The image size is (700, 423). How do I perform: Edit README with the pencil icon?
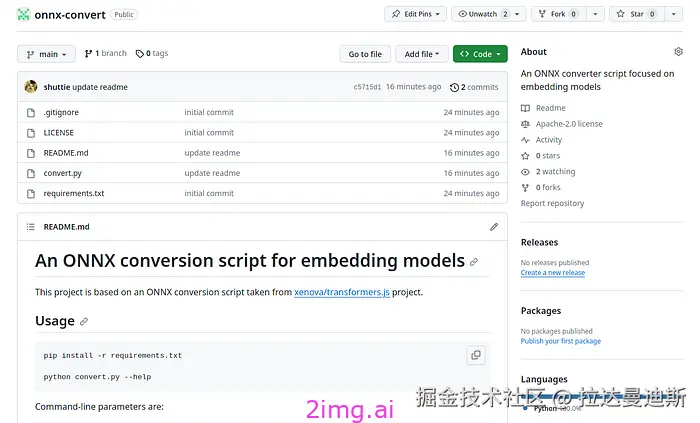tap(494, 227)
